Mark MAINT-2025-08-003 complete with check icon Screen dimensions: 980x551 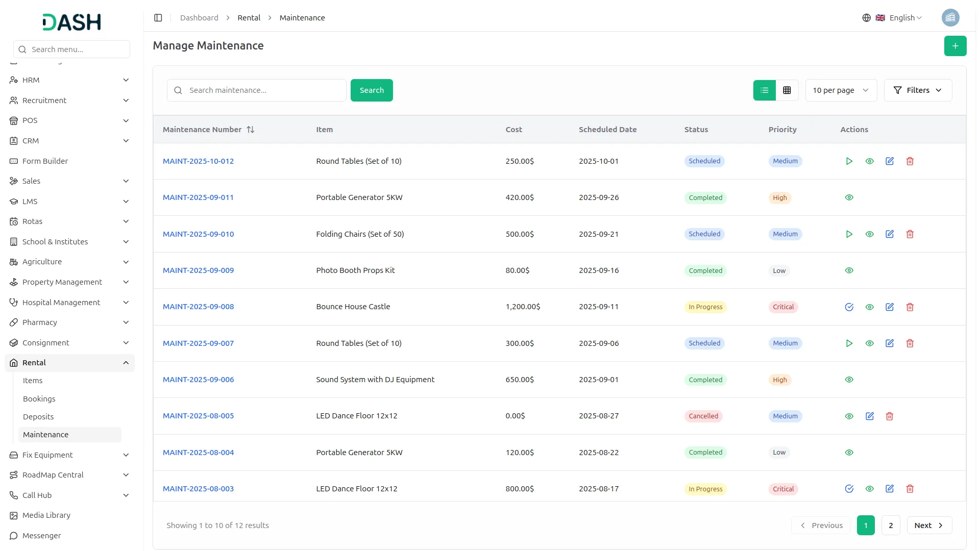coord(849,488)
